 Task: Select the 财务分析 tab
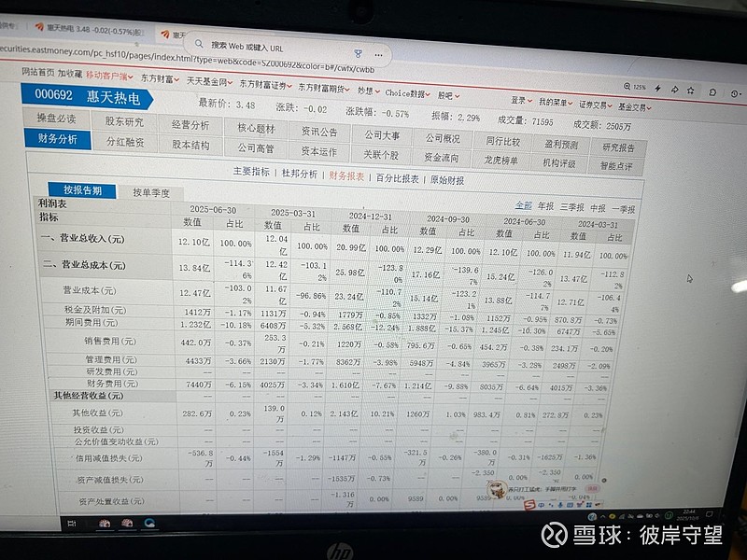click(57, 139)
